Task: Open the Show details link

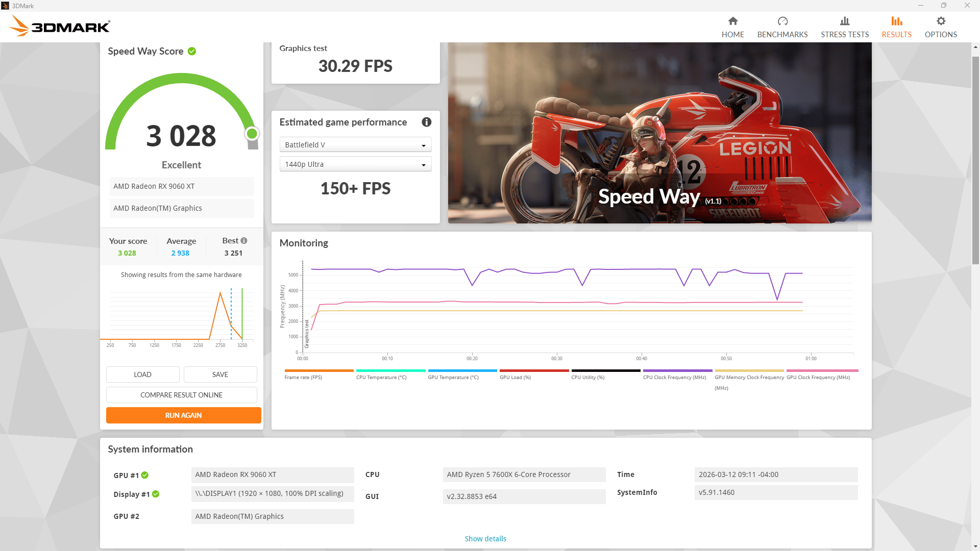Action: [485, 539]
